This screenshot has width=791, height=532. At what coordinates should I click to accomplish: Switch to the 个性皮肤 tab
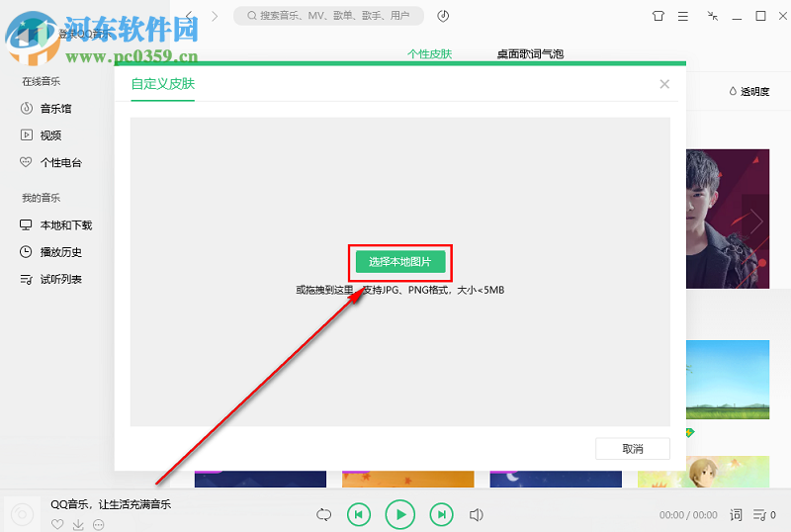429,54
